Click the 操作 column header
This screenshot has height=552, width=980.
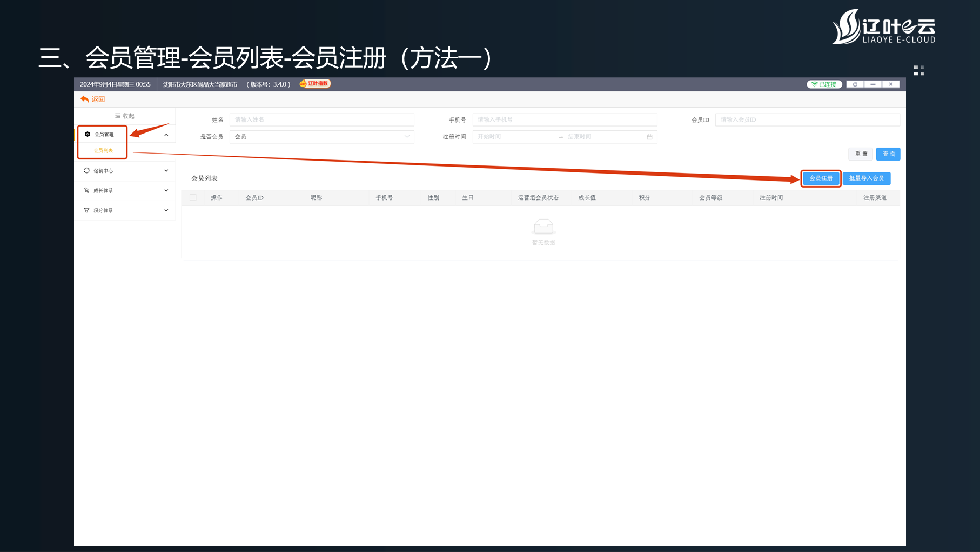tap(217, 198)
